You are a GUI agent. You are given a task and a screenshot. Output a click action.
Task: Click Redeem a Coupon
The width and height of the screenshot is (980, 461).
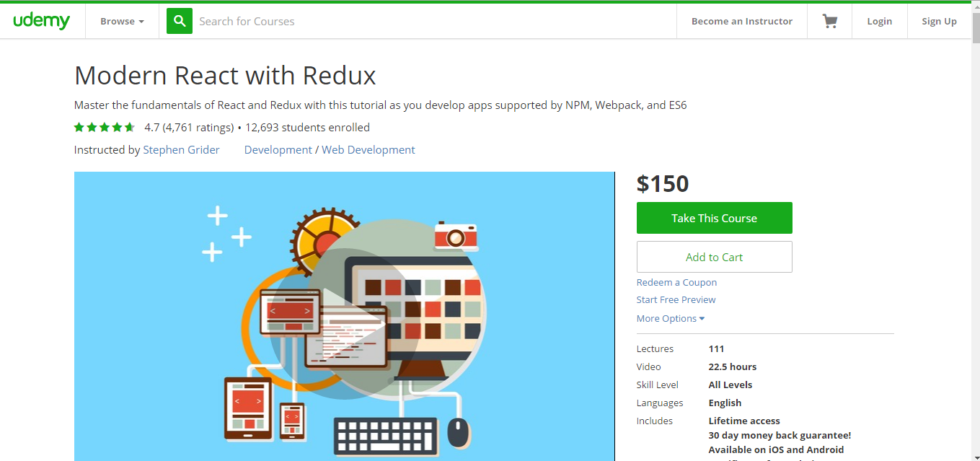pos(676,282)
